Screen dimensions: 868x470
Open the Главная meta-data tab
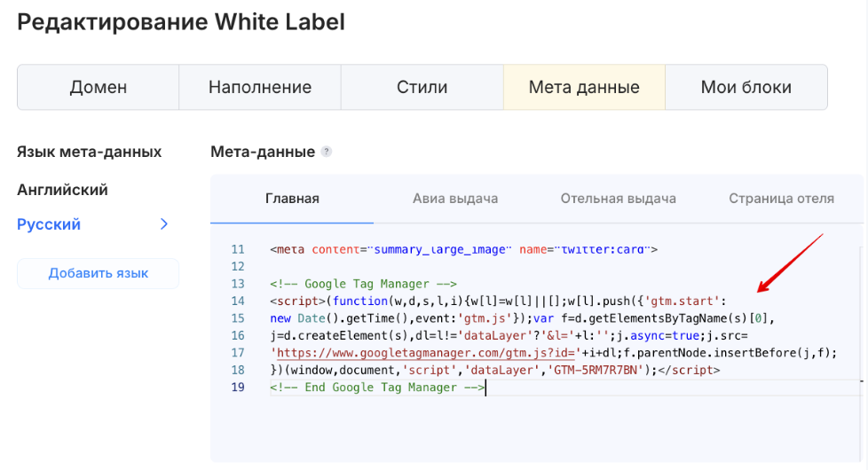(292, 199)
